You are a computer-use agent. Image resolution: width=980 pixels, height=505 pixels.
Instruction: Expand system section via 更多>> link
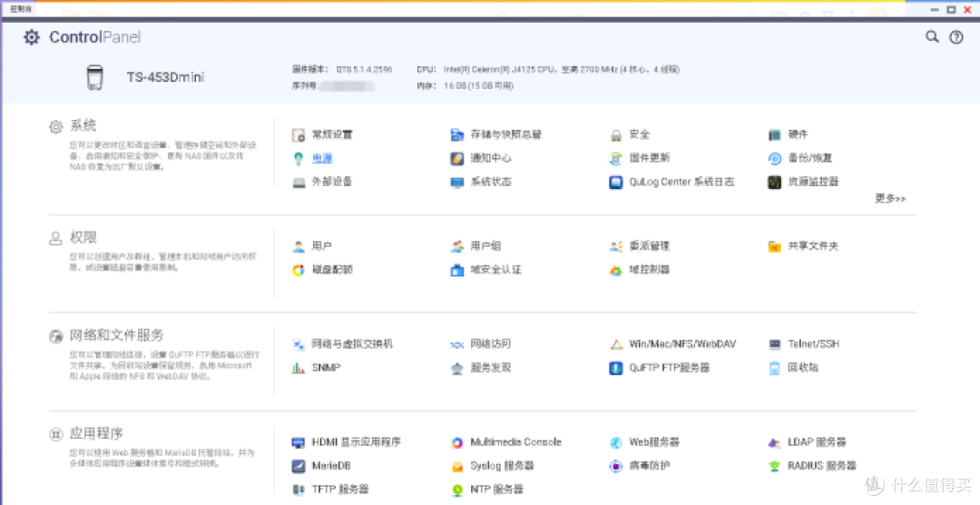click(x=890, y=198)
